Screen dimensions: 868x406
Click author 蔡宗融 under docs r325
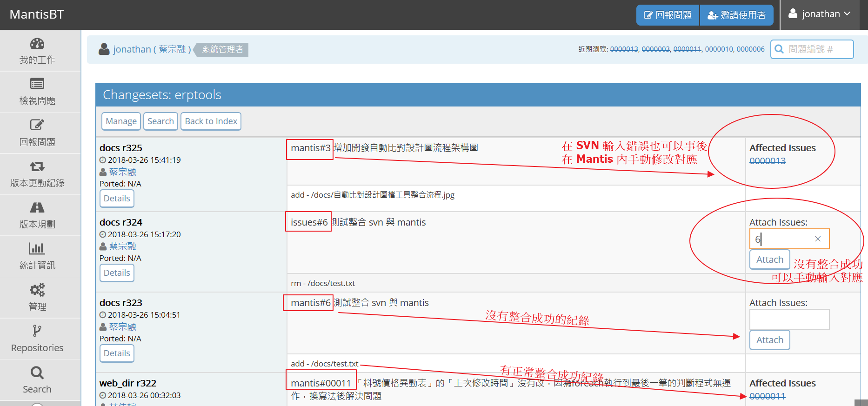point(123,172)
